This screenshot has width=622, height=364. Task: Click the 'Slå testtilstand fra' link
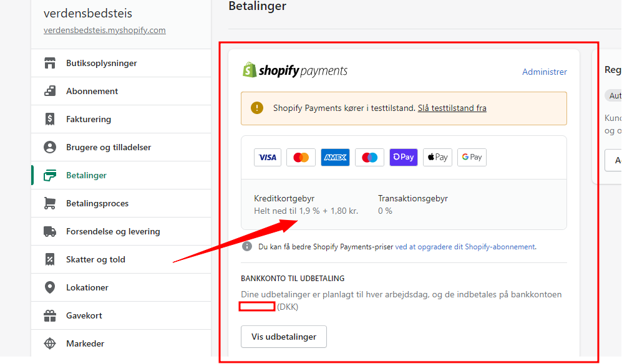click(452, 108)
